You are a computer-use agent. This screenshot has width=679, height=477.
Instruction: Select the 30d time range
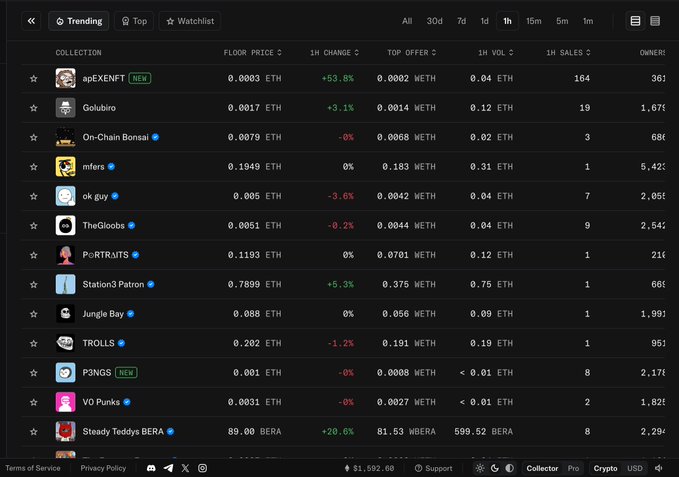[x=434, y=21]
